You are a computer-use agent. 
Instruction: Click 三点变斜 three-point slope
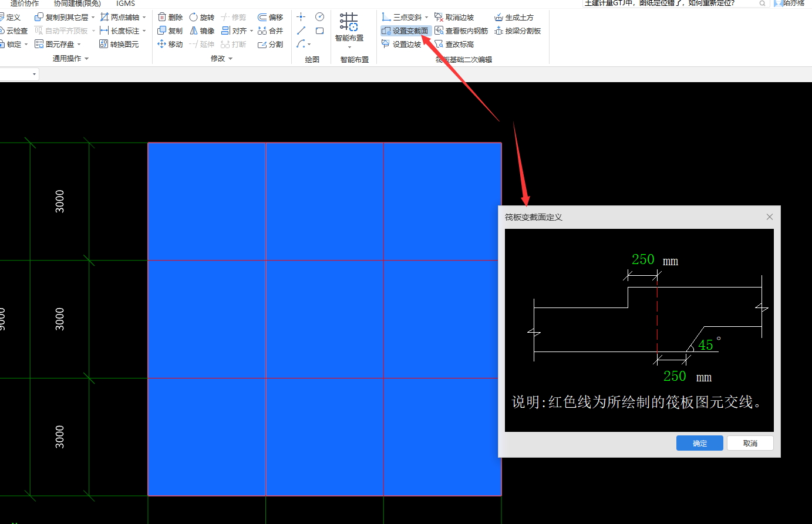tap(402, 18)
